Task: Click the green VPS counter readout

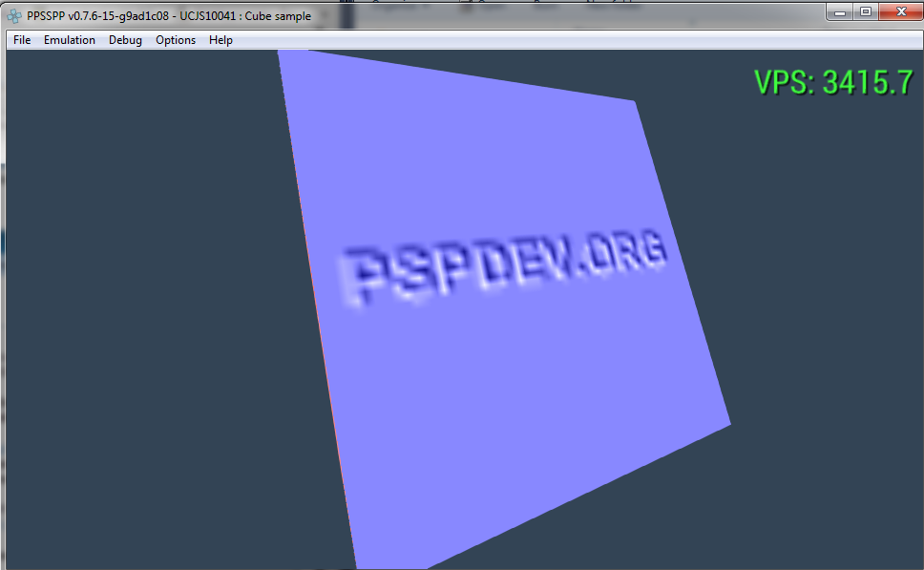Action: [833, 82]
